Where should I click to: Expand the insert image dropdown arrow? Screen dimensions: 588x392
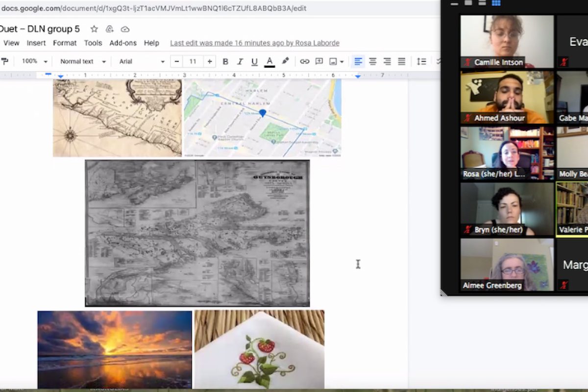[342, 62]
